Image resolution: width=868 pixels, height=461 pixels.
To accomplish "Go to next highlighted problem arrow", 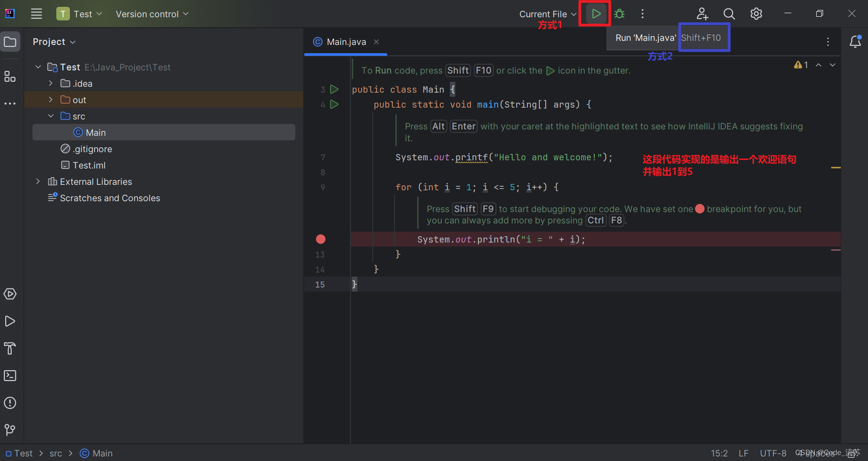I will pos(833,65).
